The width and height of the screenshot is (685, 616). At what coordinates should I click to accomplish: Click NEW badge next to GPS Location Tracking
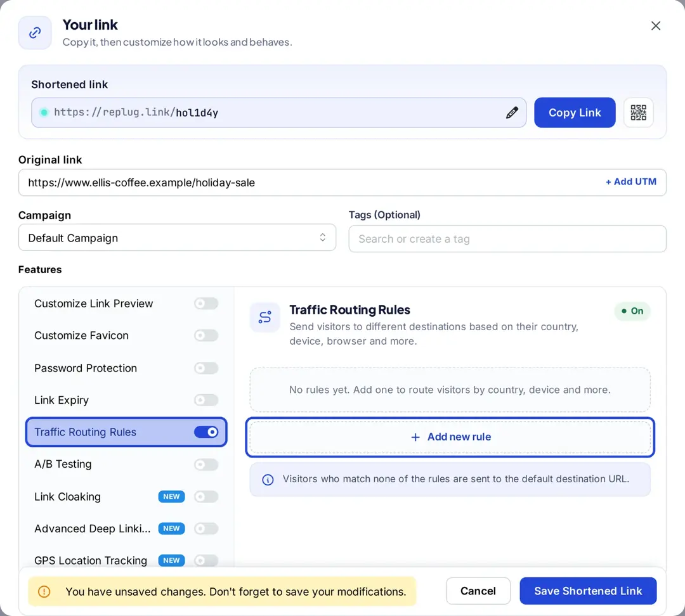171,560
